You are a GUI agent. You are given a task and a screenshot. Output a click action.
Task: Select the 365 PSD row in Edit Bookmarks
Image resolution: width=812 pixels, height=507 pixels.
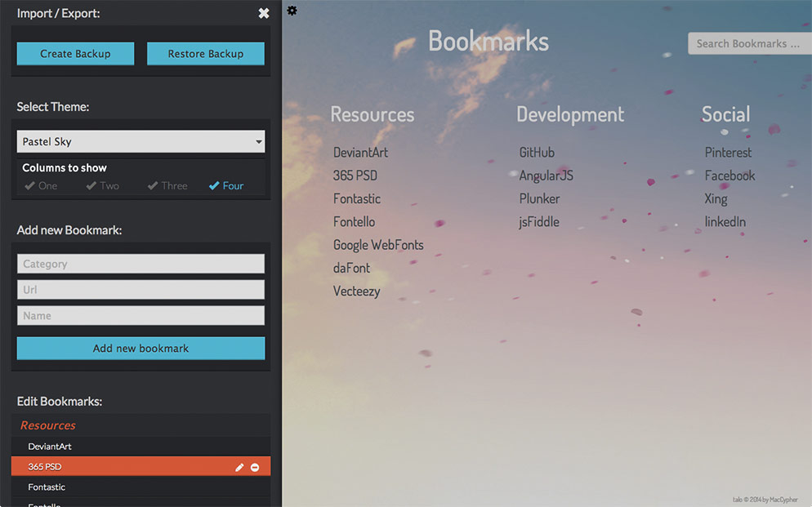[141, 466]
